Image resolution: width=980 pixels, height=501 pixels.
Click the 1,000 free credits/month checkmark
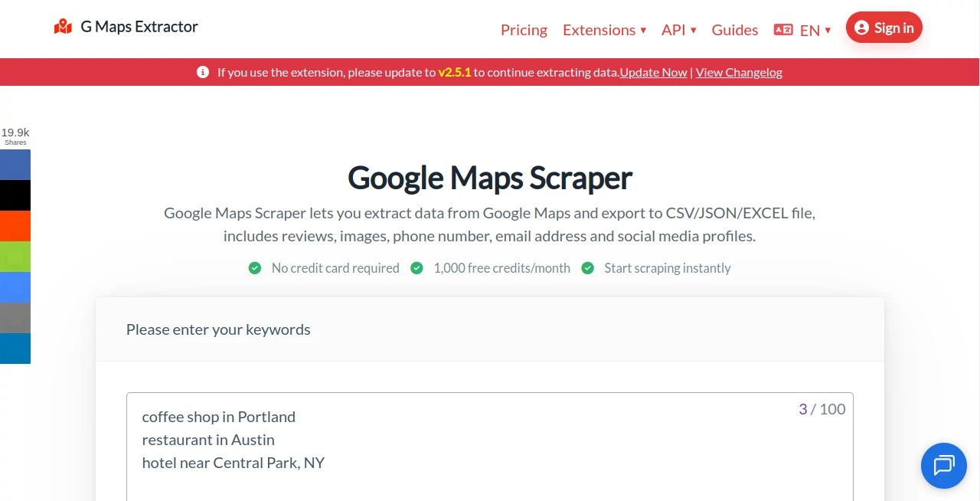coord(417,268)
